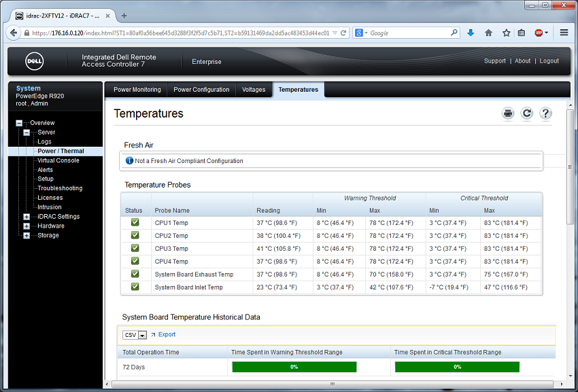The width and height of the screenshot is (578, 392).
Task: Collapse the Server tree node
Action: [27, 132]
